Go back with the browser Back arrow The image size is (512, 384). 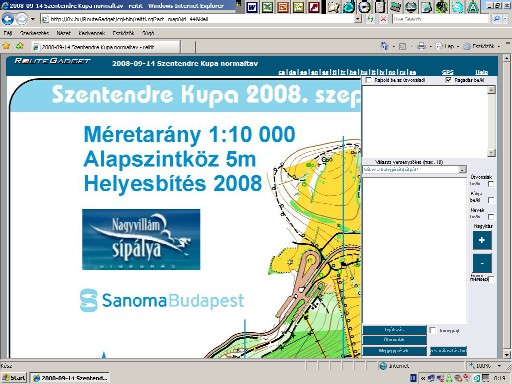[8, 19]
